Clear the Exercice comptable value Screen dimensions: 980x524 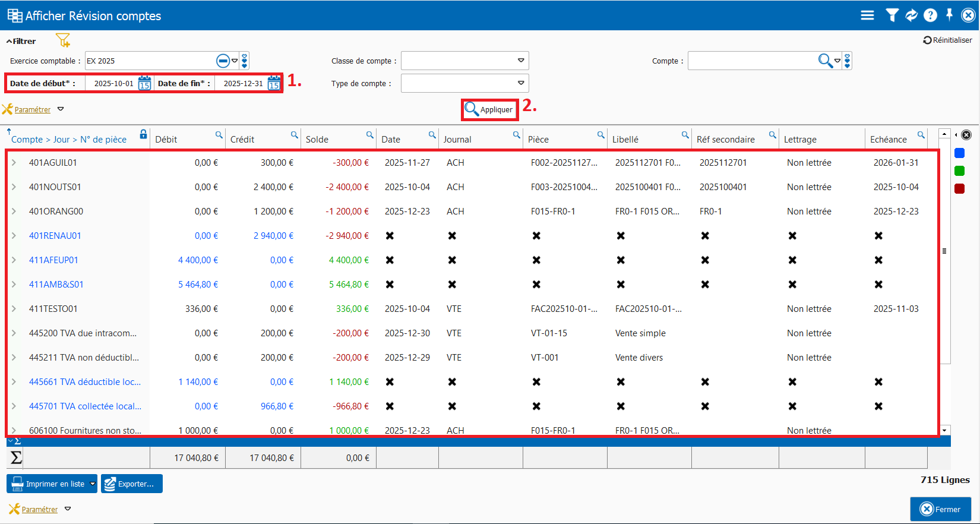(223, 61)
